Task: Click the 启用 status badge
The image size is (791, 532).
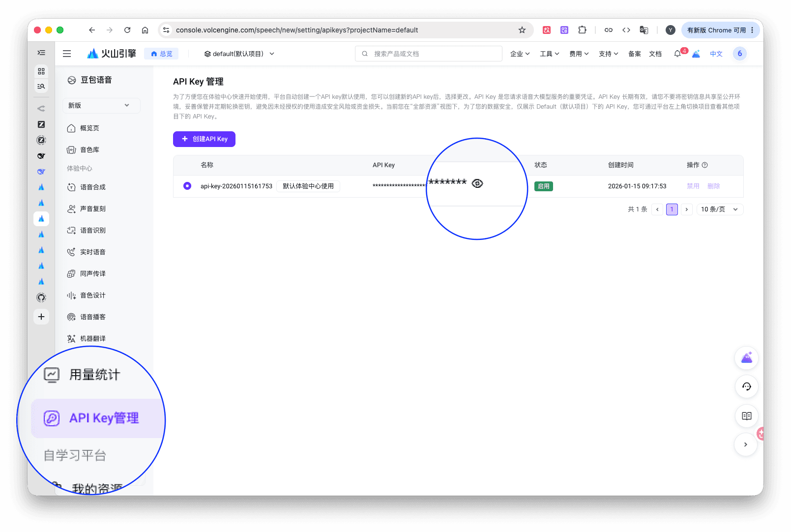Action: [544, 186]
